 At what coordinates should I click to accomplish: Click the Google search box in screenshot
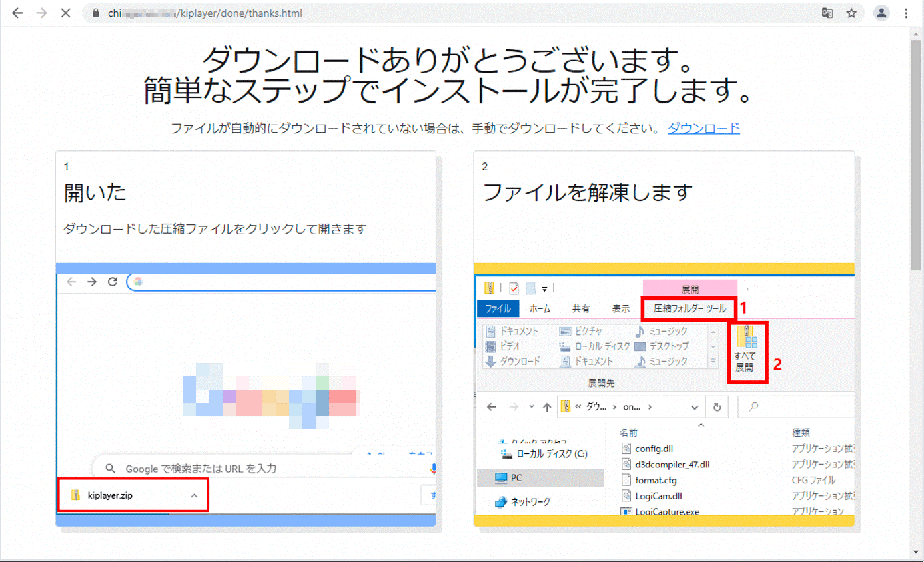point(266,469)
